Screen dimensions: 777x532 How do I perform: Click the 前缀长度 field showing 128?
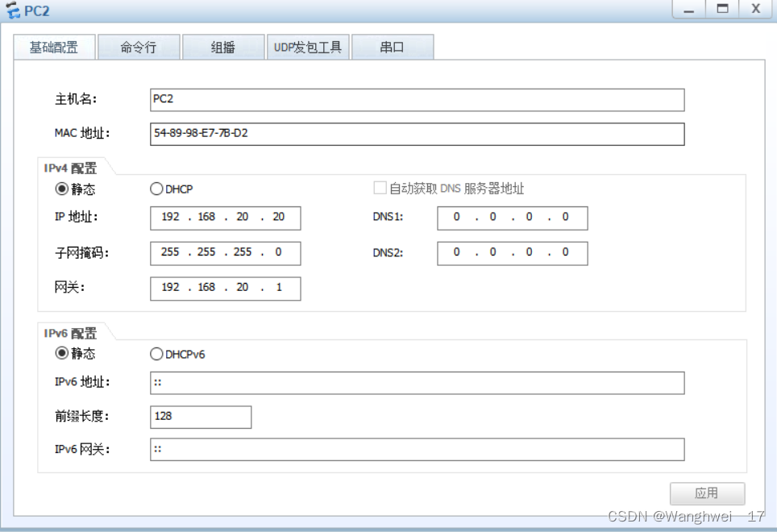click(201, 417)
